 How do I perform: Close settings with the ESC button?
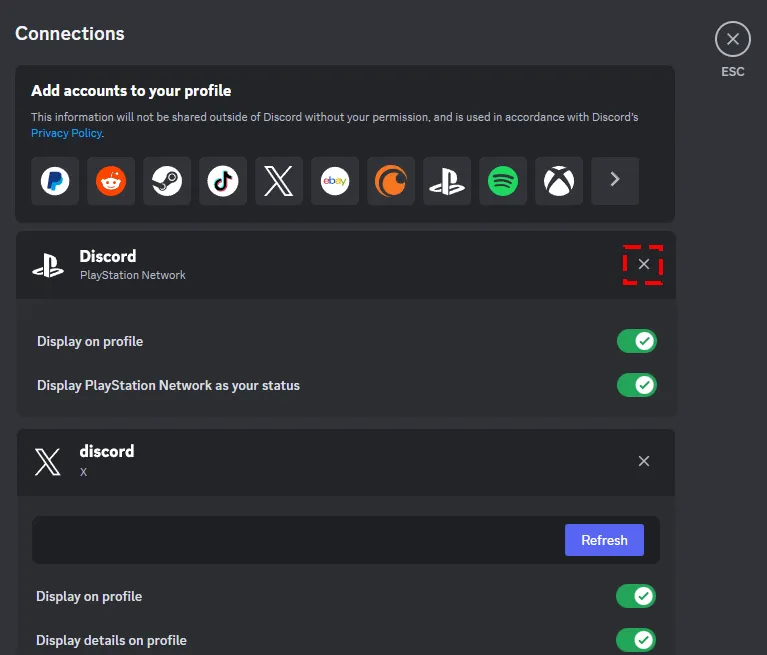coord(733,40)
